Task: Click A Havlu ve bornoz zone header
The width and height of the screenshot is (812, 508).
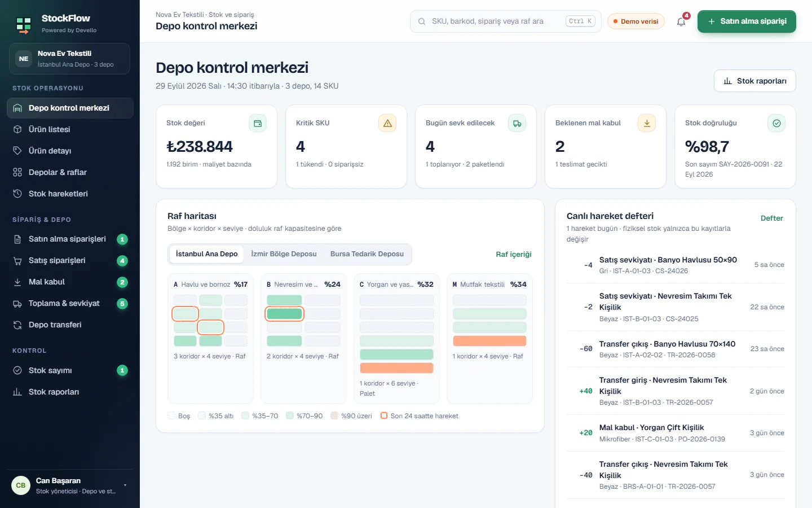Action: point(210,284)
